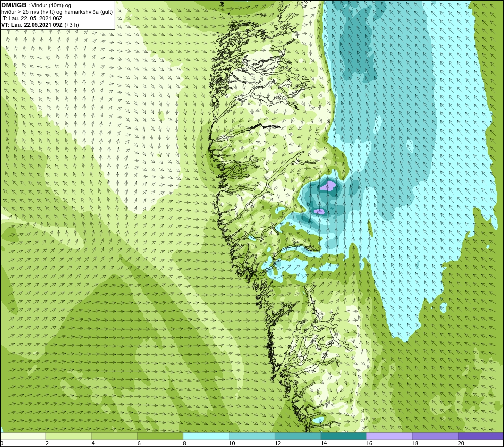Click legend scale label '10'
Viewport: 504px width, 447px height.
point(232,443)
